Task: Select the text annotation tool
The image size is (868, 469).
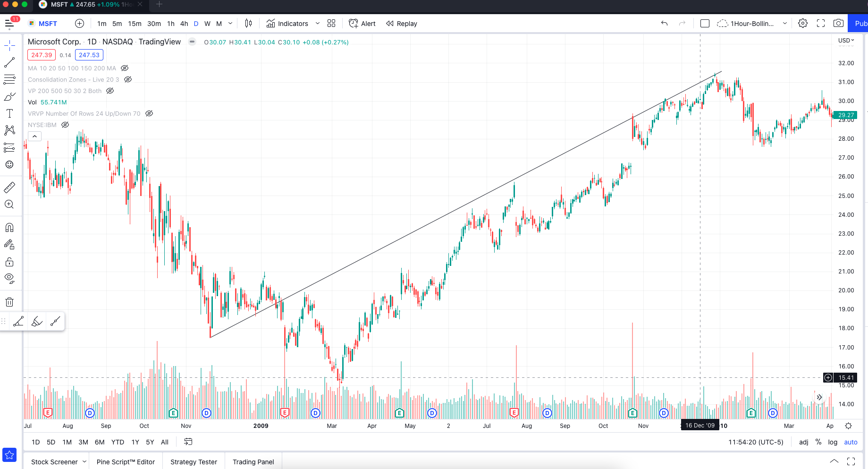Action: pyautogui.click(x=9, y=113)
